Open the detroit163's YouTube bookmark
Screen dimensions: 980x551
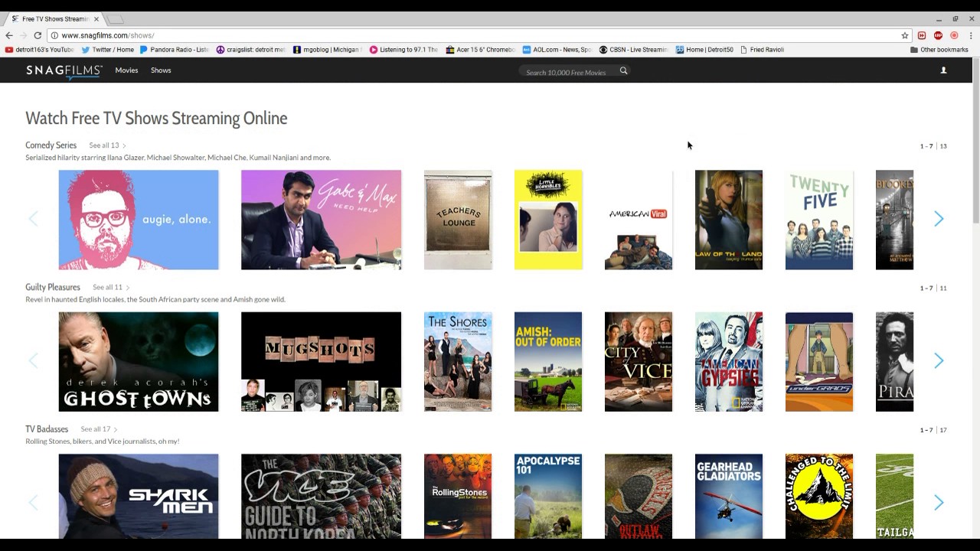40,50
